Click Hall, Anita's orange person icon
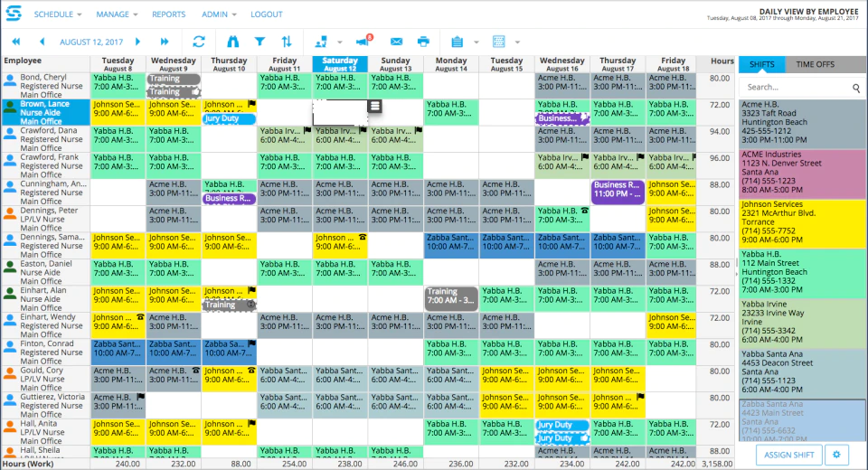 (10, 427)
